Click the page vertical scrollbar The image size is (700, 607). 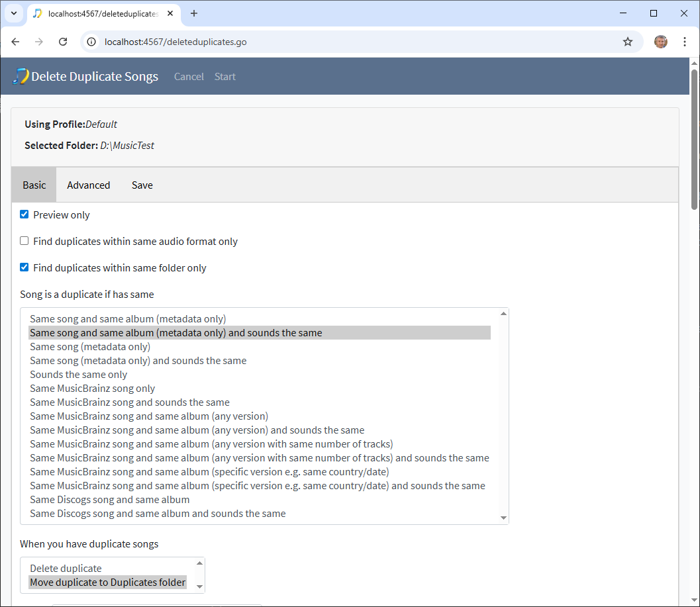tap(694, 139)
